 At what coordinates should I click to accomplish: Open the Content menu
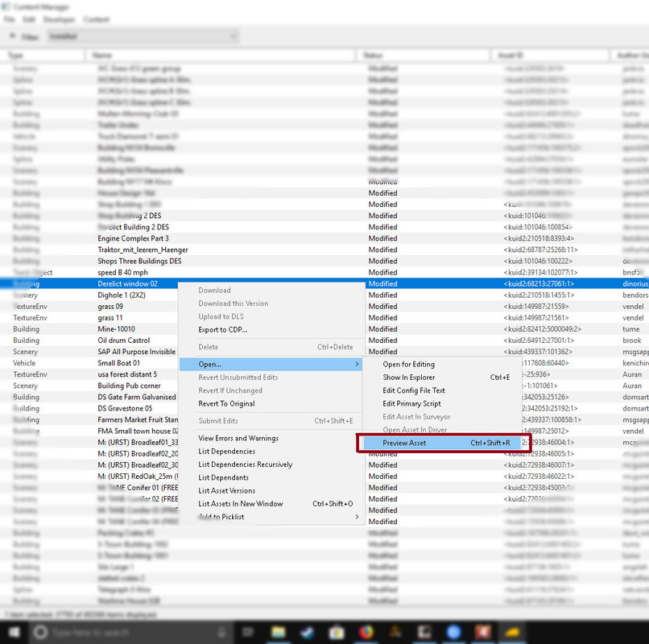(96, 19)
